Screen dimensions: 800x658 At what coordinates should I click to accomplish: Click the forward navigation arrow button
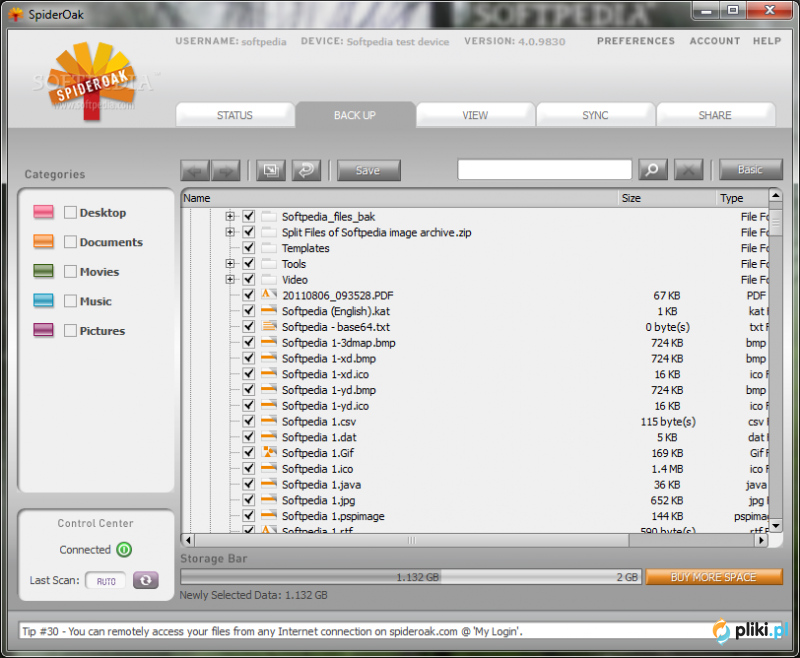226,170
